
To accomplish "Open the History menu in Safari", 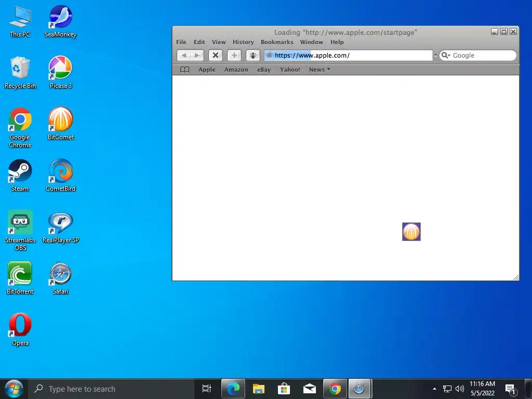I will [243, 42].
